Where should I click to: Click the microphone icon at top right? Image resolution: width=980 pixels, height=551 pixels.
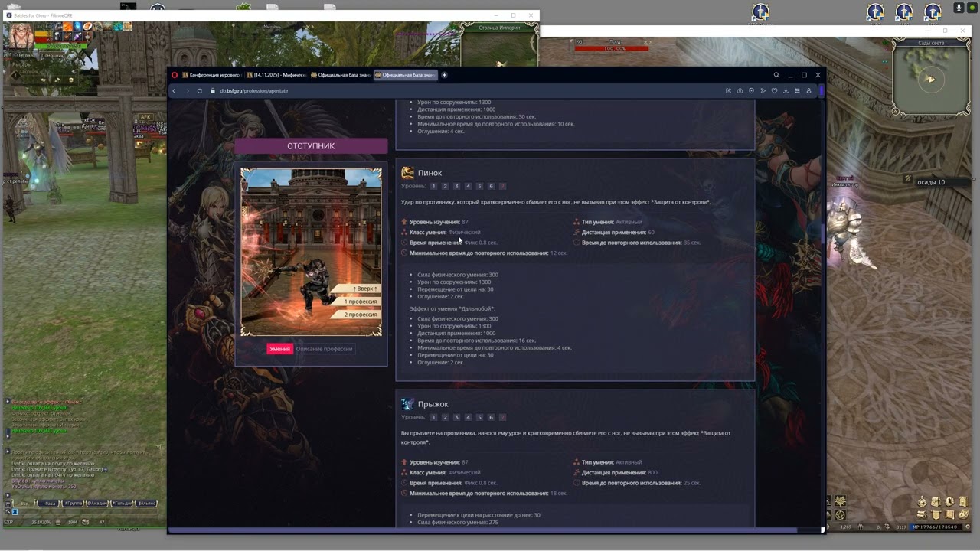959,8
